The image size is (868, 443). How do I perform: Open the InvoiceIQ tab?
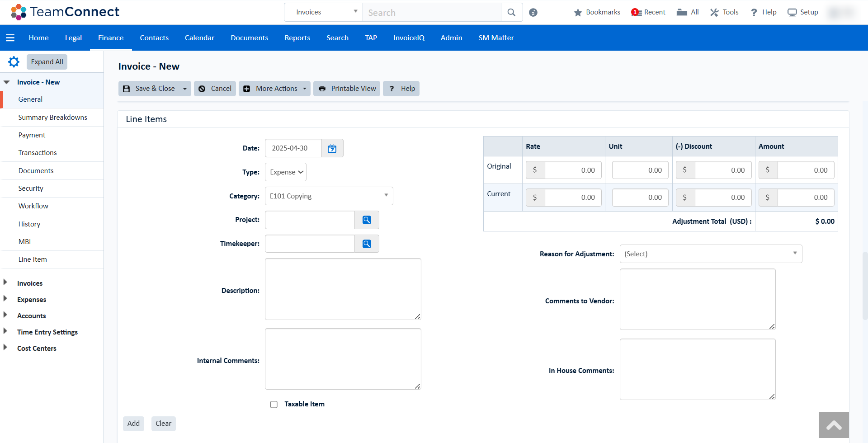pyautogui.click(x=409, y=38)
